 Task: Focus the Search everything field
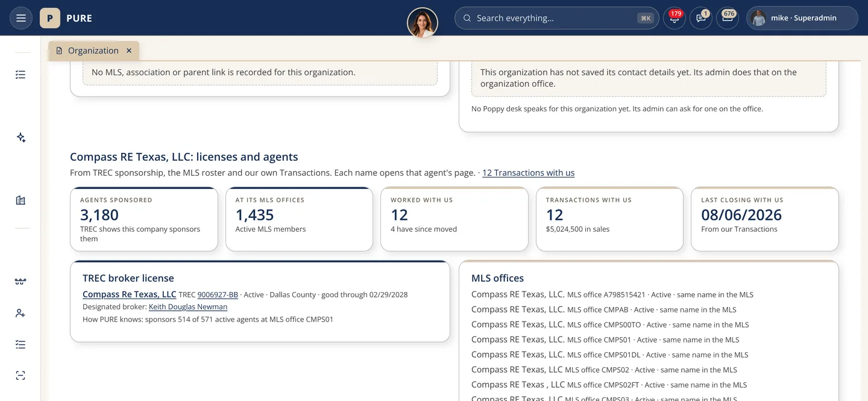click(557, 18)
